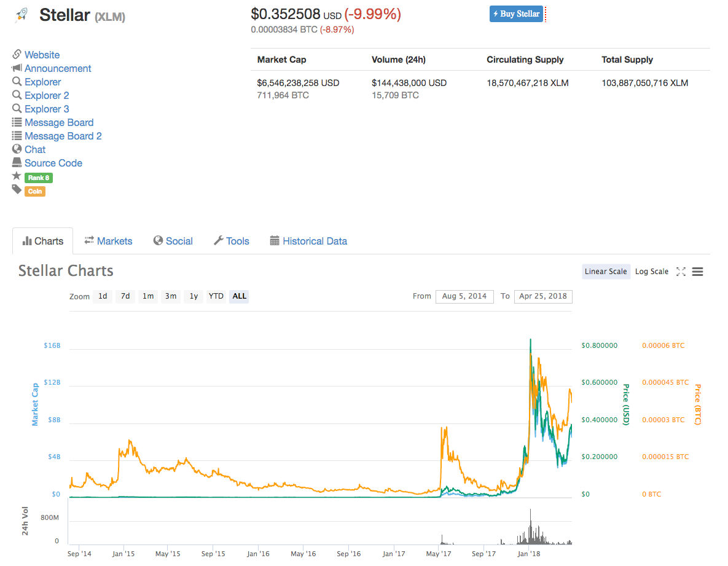Viewport: 728px width, 566px height.
Task: Click the tag icon beside Coin
Action: point(17,189)
